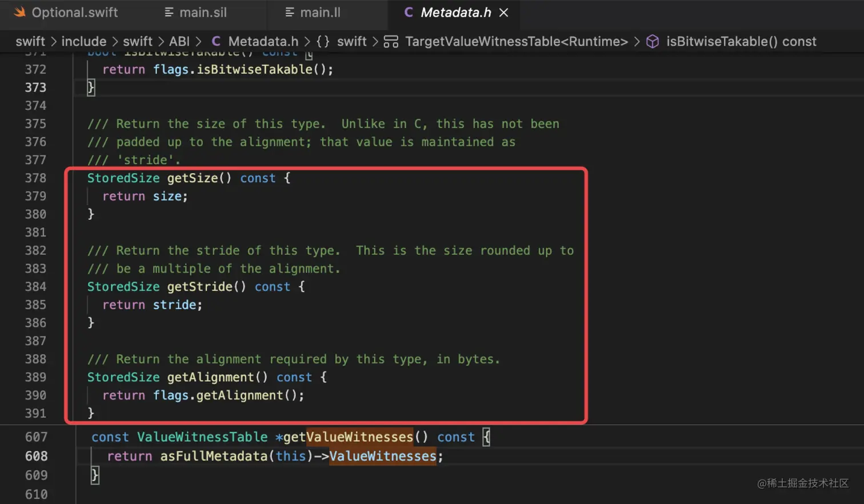This screenshot has height=504, width=864.
Task: Open the main.sil tab
Action: point(203,13)
